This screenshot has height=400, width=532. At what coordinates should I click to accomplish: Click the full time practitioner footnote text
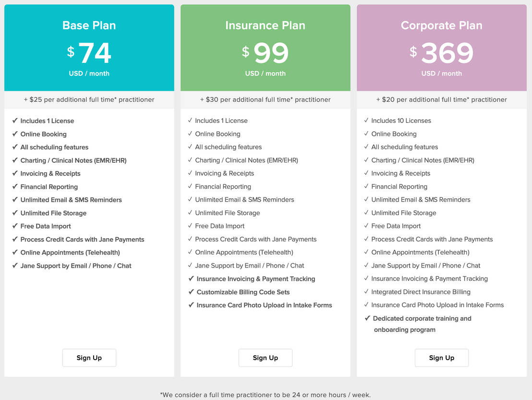266,395
